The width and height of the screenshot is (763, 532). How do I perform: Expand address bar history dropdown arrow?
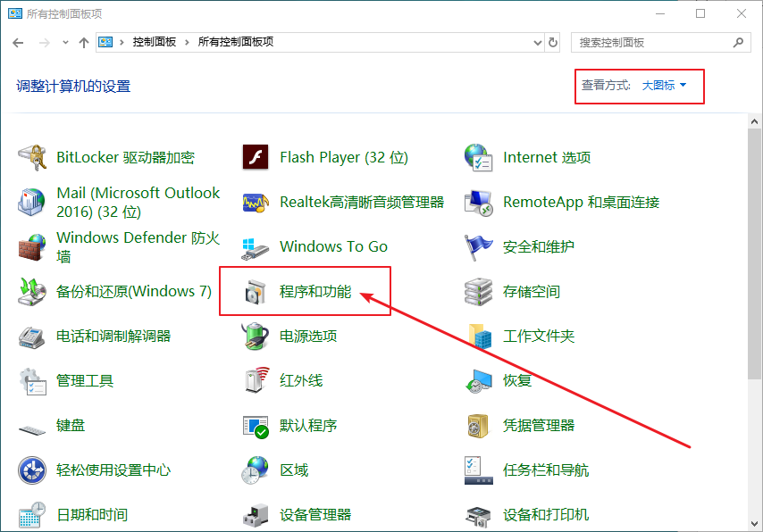(x=536, y=42)
